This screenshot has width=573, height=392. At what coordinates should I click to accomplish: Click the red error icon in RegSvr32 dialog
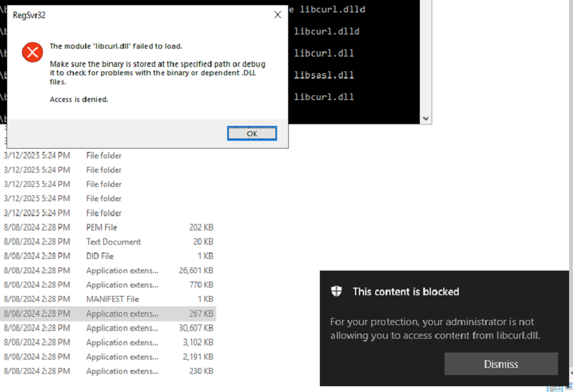(x=32, y=52)
